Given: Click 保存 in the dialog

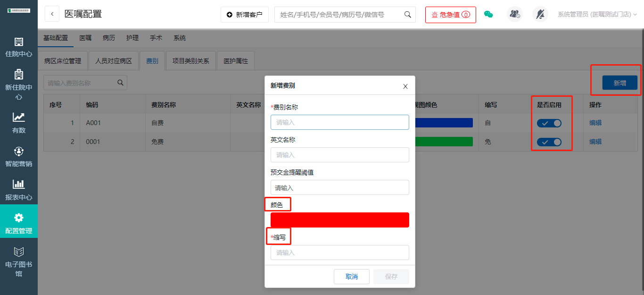Looking at the screenshot, I should [391, 277].
